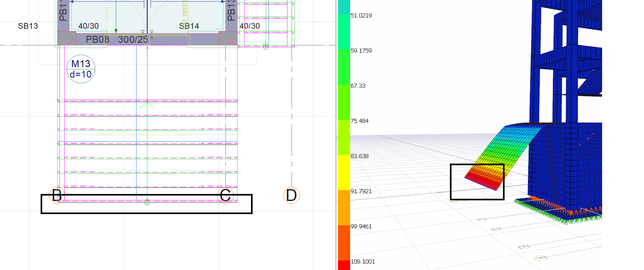Click the SB14 label
The width and height of the screenshot is (644, 270).
[x=189, y=26]
